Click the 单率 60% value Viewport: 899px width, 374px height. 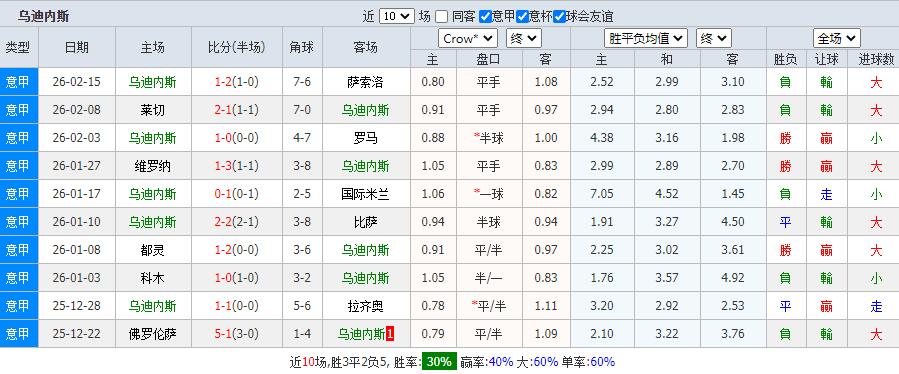pyautogui.click(x=602, y=362)
